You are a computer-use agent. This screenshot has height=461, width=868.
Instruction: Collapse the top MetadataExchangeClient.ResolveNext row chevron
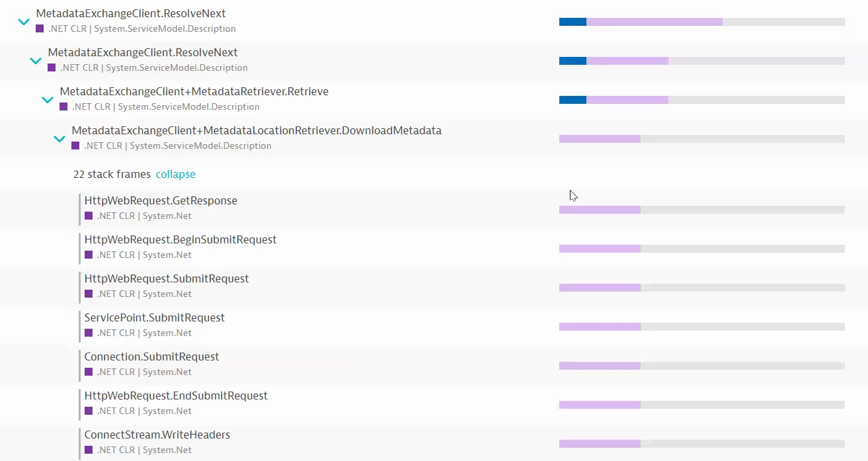tap(24, 22)
